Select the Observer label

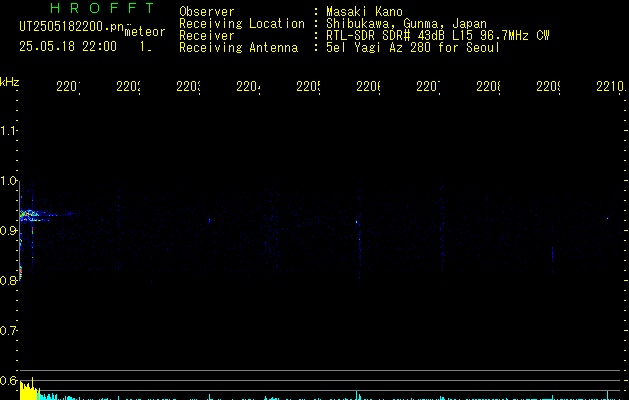[207, 11]
